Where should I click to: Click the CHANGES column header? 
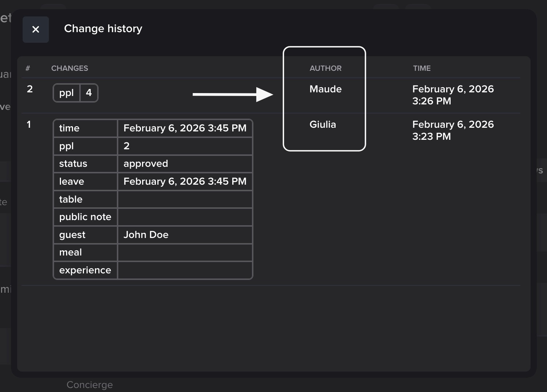click(x=69, y=68)
